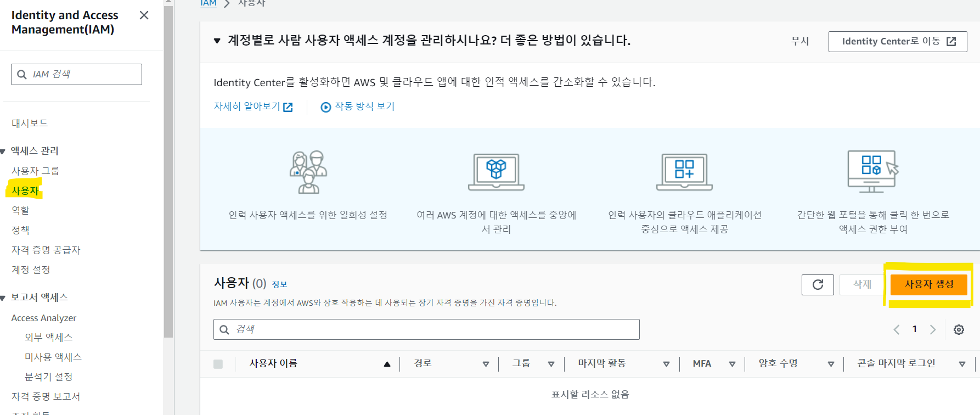Dismiss the banner with 무시
The image size is (980, 415).
click(x=800, y=41)
